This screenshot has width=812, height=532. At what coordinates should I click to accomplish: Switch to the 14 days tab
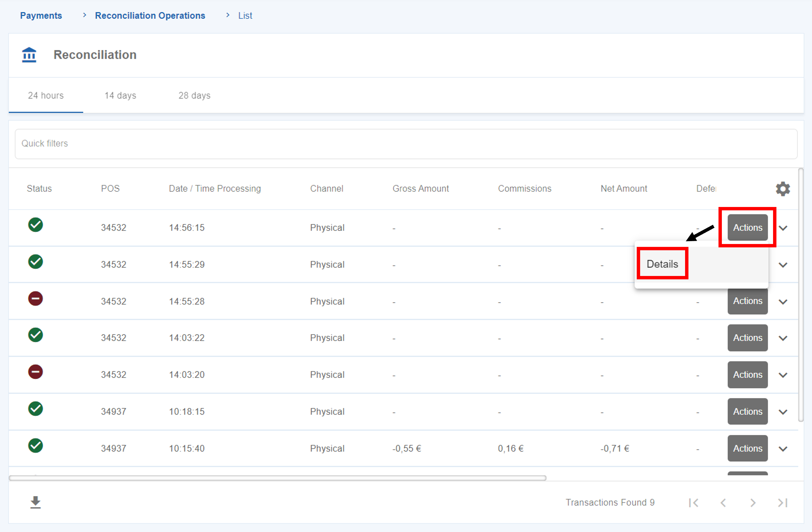click(120, 95)
